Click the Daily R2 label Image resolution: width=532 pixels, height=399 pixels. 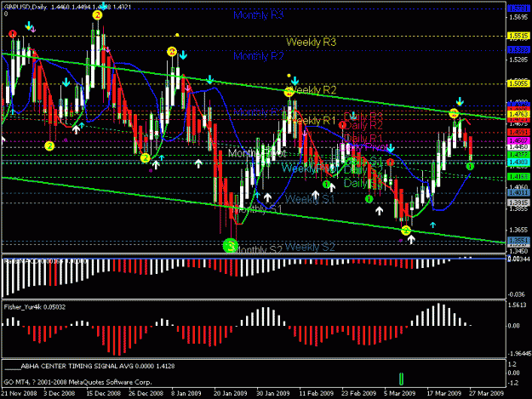click(363, 125)
